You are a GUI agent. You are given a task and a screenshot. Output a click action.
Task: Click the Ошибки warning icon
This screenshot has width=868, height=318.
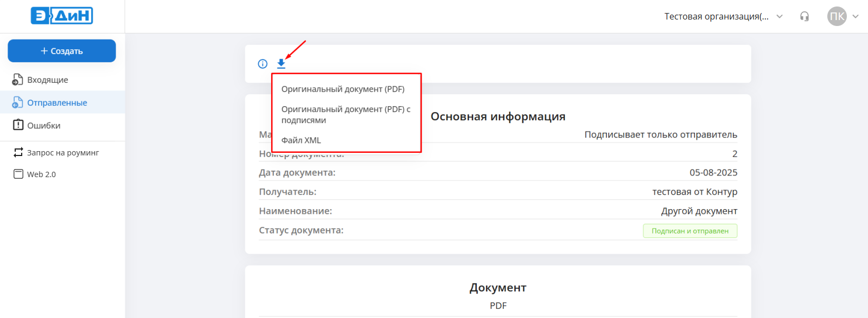[x=18, y=125]
